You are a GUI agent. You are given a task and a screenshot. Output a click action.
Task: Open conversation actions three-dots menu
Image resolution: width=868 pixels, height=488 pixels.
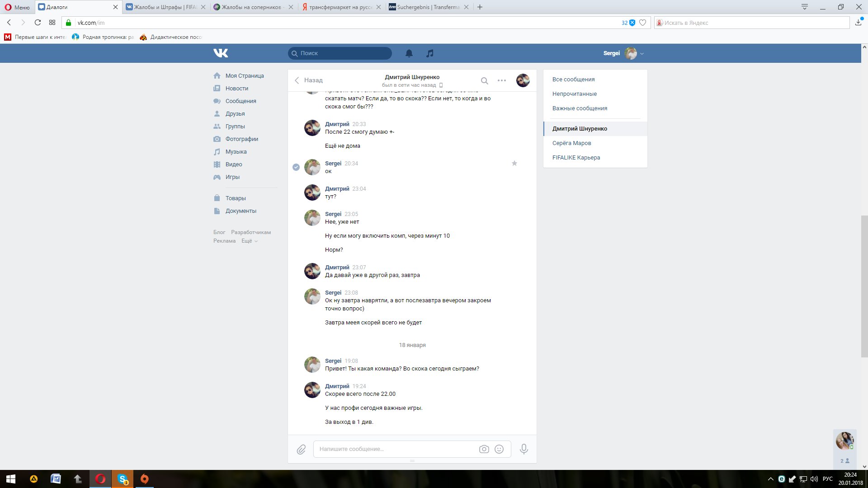pyautogui.click(x=502, y=80)
